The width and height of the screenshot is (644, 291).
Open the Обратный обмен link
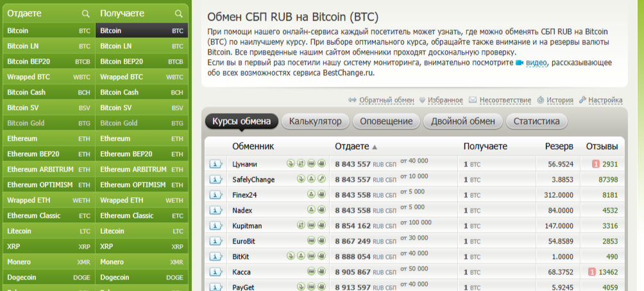click(x=387, y=100)
